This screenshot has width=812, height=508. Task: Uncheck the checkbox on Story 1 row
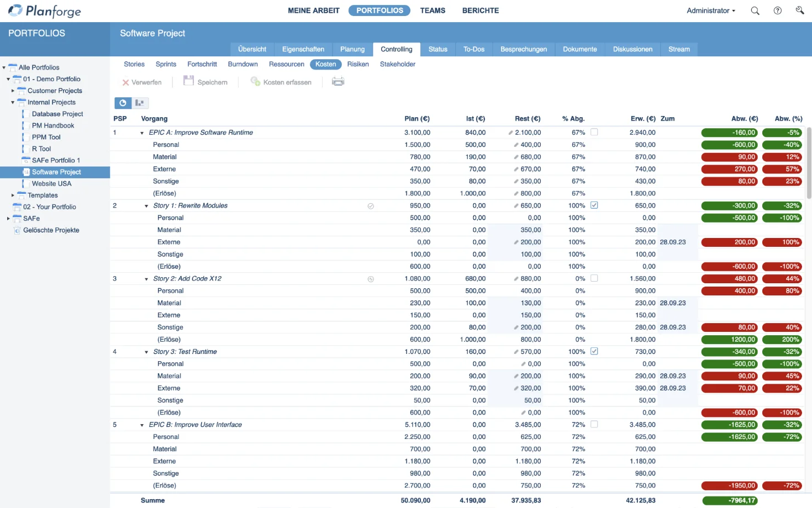coord(594,205)
